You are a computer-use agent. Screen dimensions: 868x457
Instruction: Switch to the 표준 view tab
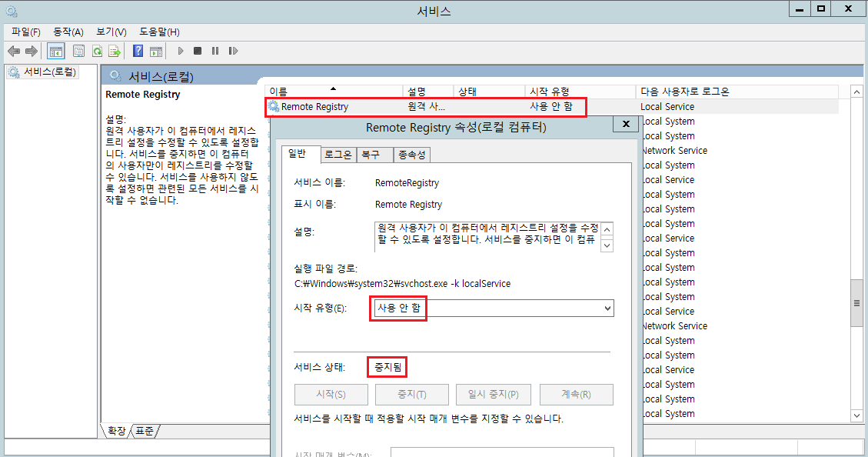pyautogui.click(x=145, y=431)
